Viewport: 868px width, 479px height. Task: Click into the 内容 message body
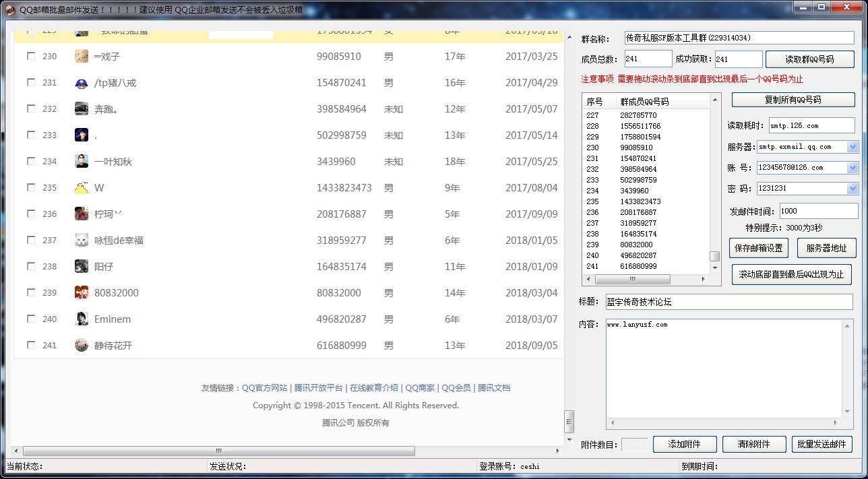724,369
